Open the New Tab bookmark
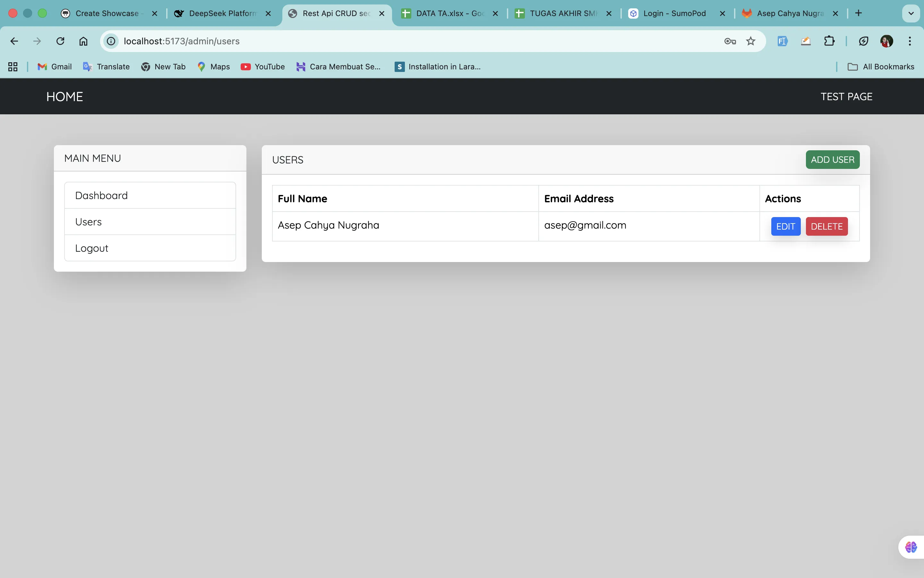Viewport: 924px width, 578px height. point(163,66)
